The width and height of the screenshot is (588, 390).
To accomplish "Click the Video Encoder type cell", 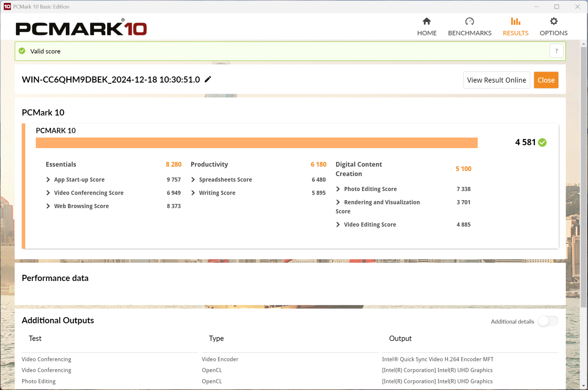I will point(220,359).
